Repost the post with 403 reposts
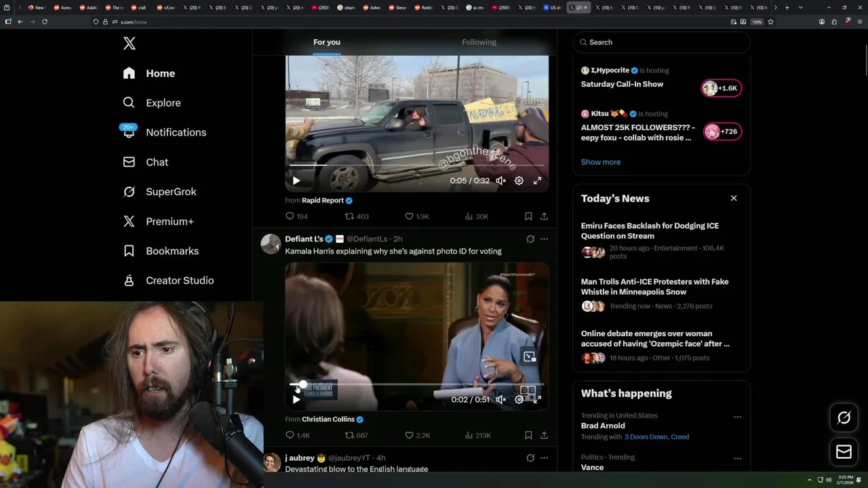 pyautogui.click(x=357, y=216)
